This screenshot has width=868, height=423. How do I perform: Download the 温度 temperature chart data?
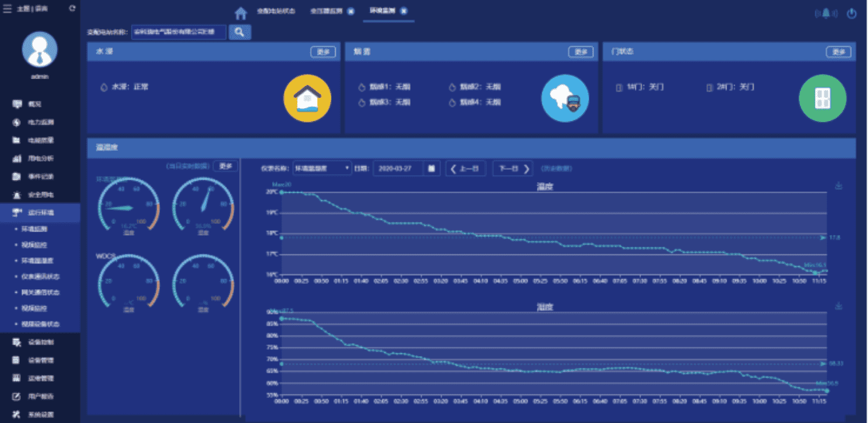[838, 186]
